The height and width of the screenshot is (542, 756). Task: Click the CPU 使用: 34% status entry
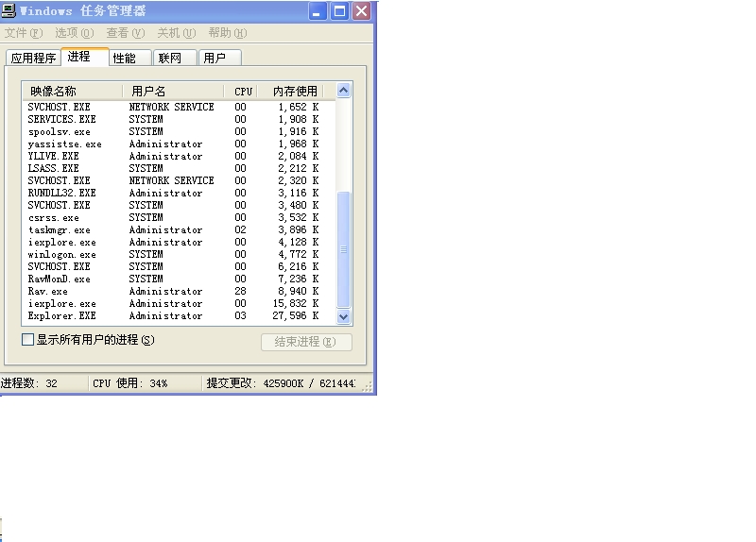pos(130,383)
